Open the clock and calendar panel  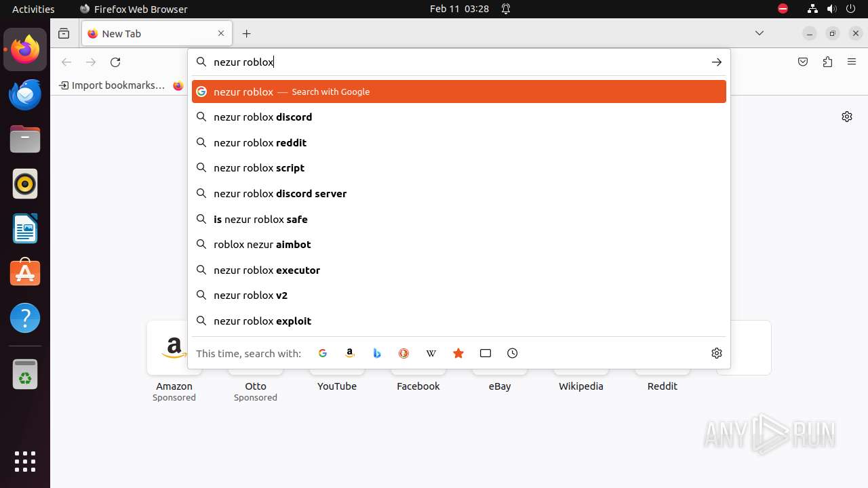459,9
